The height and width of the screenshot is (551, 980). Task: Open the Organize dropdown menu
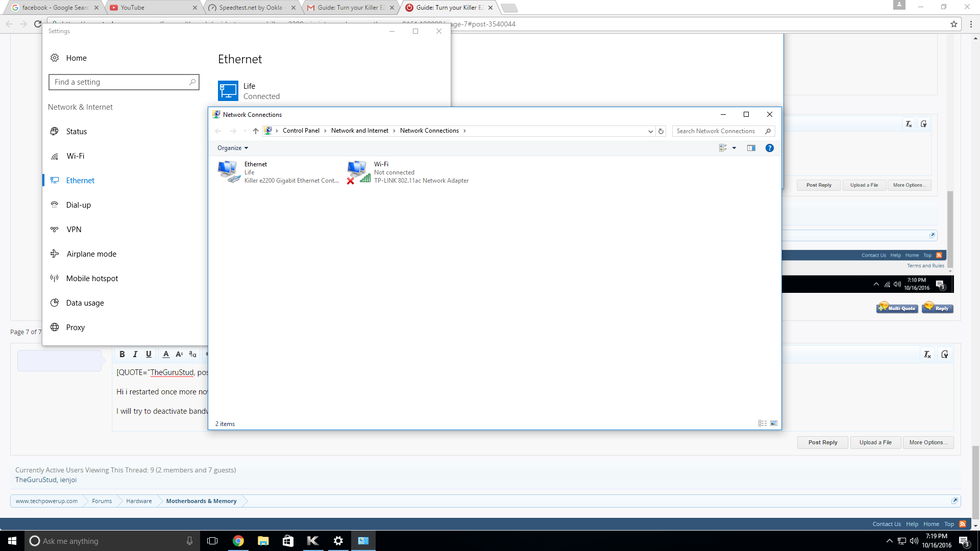coord(233,148)
